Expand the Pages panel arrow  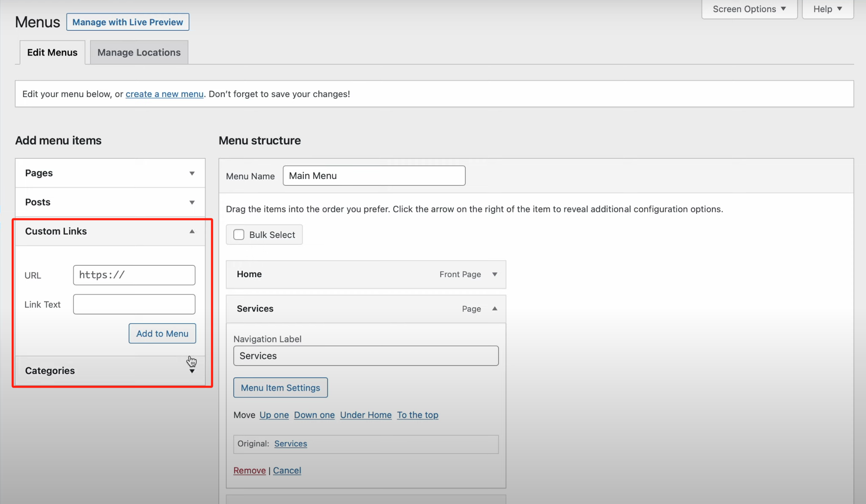(x=192, y=173)
